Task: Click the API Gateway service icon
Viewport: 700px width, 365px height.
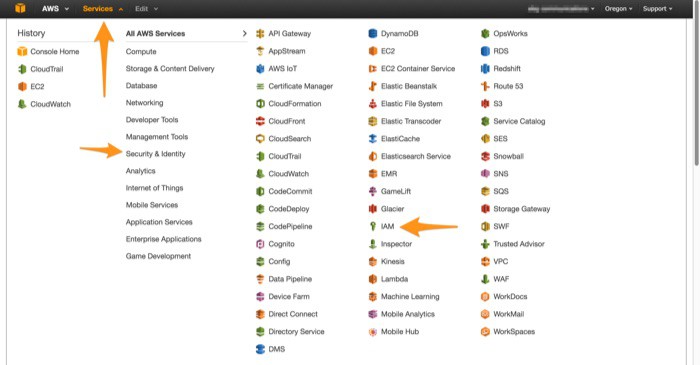Action: pyautogui.click(x=260, y=33)
